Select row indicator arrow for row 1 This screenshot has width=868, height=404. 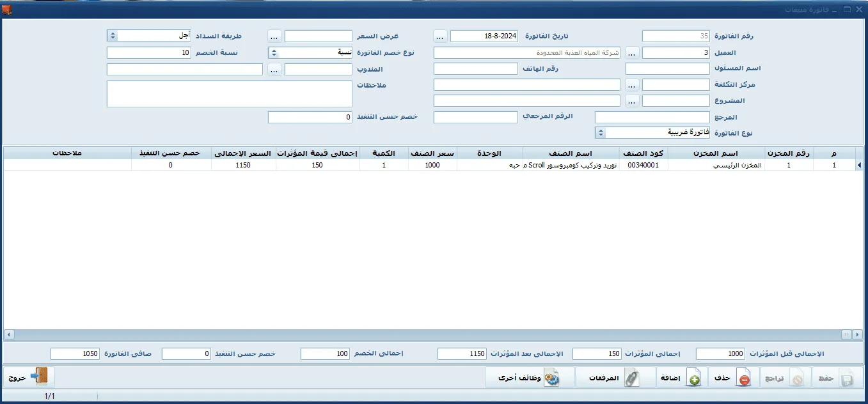pos(859,166)
